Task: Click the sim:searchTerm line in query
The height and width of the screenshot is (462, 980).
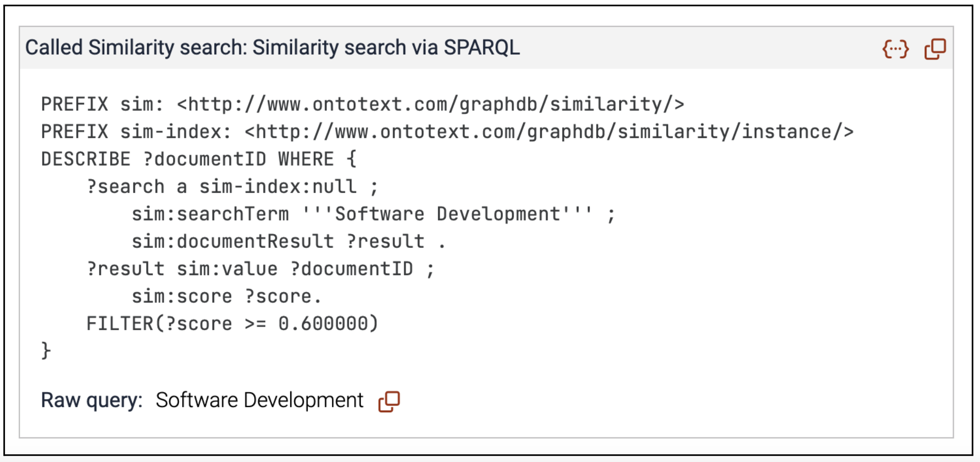Action: (373, 214)
